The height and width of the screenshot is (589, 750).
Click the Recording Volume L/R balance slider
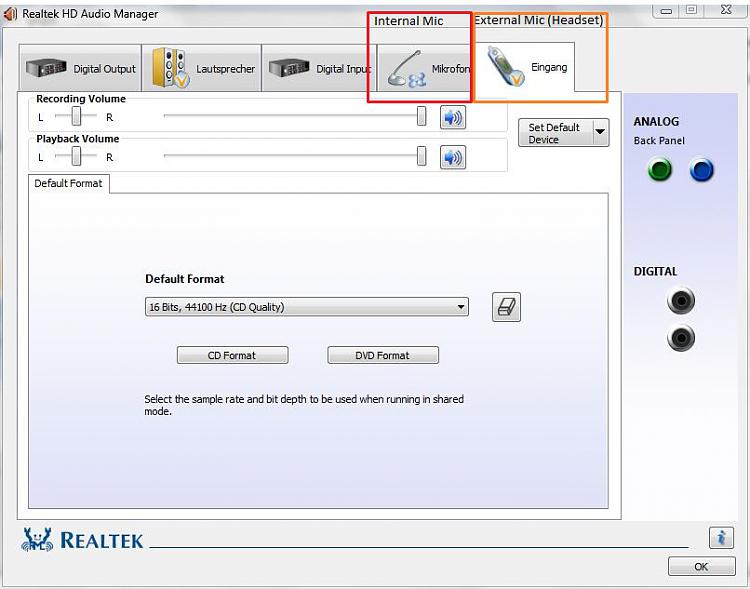tap(76, 116)
